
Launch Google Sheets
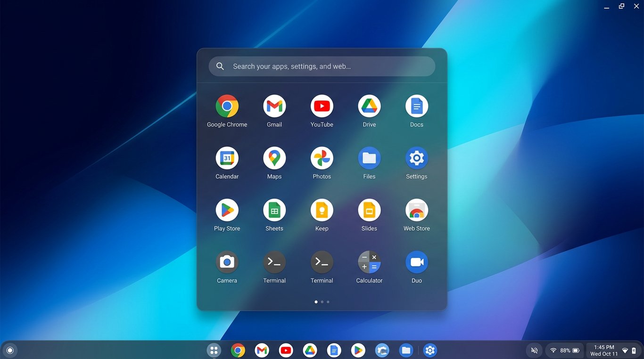[x=274, y=210]
